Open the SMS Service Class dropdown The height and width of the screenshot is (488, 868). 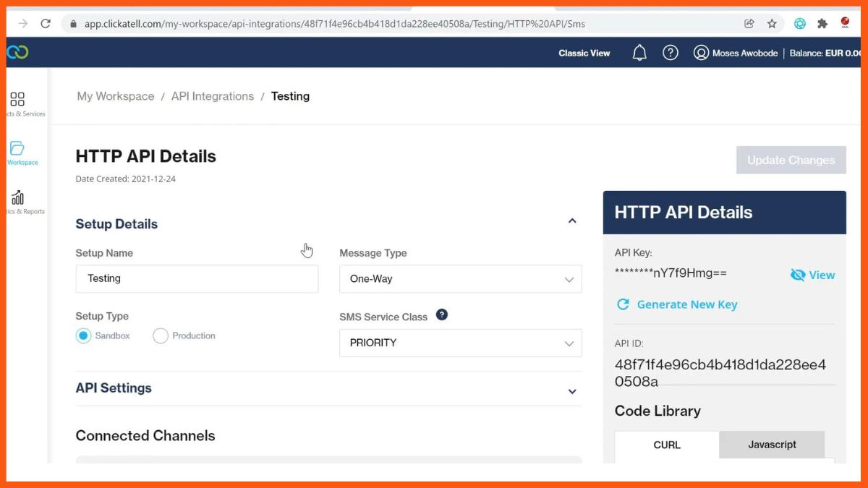460,343
